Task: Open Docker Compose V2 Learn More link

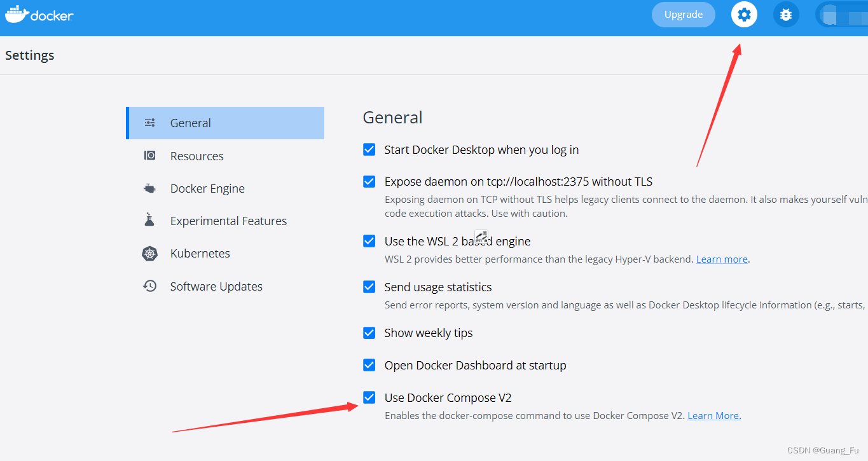Action: 714,416
